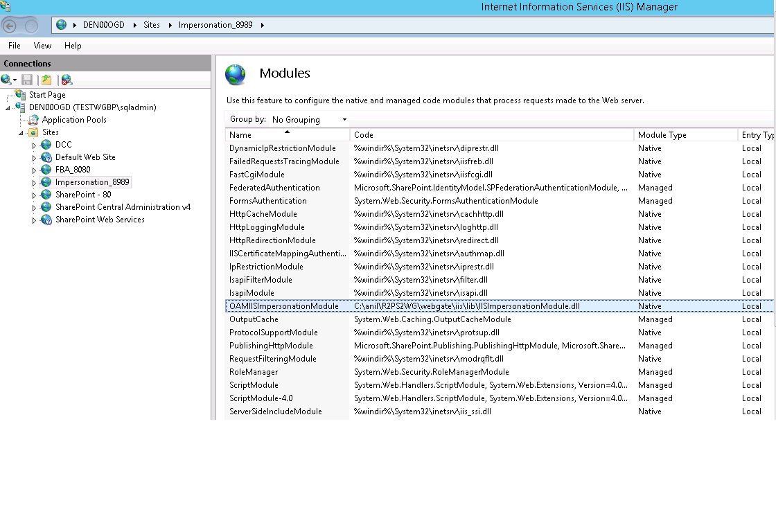Click the Impersonation_8989 breadcrumb segment
This screenshot has width=776, height=532.
[215, 25]
